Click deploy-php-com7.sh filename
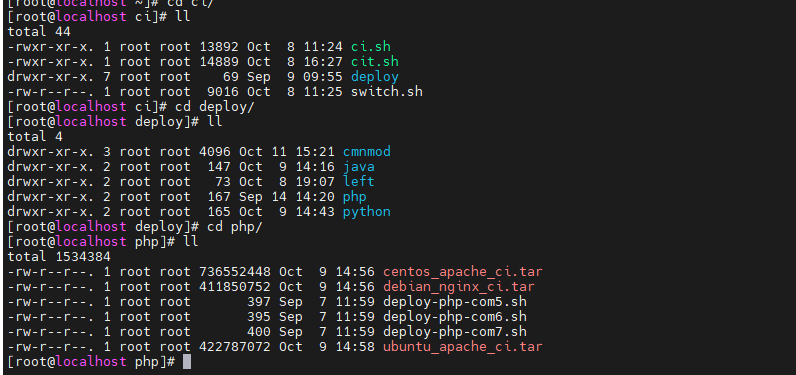Viewport: 796px width, 375px height. point(455,332)
